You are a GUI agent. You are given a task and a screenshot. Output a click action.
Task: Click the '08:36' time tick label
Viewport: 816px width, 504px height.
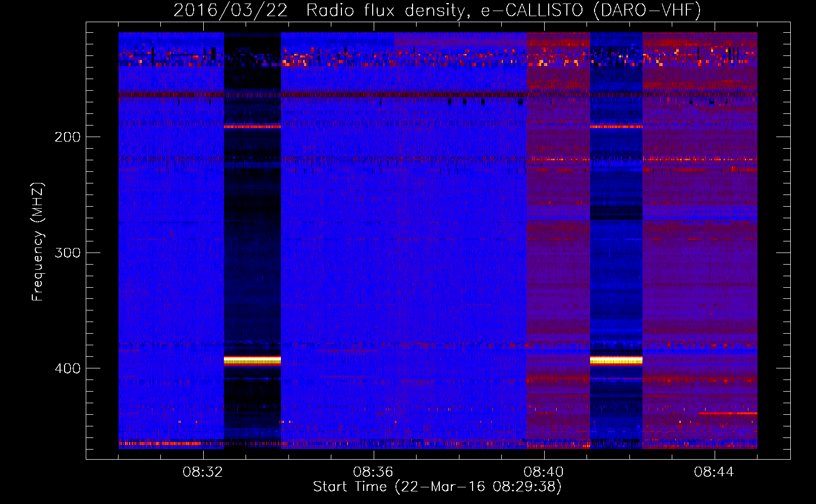pos(373,472)
